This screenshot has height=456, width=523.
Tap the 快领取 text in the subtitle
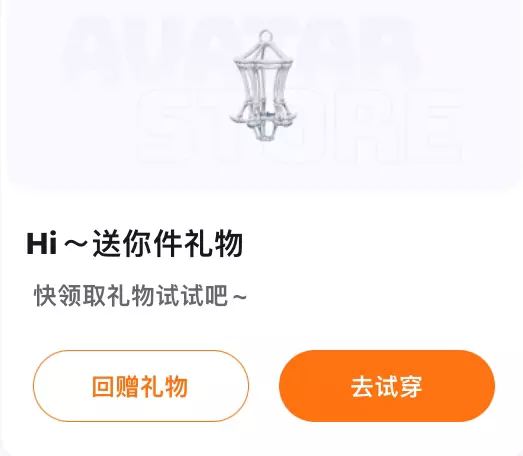click(x=70, y=296)
